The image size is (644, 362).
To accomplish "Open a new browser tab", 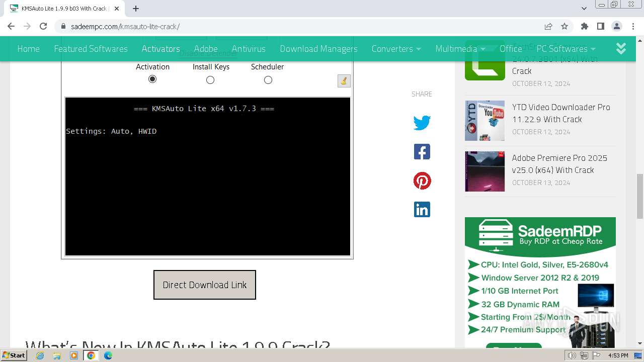I will click(136, 9).
